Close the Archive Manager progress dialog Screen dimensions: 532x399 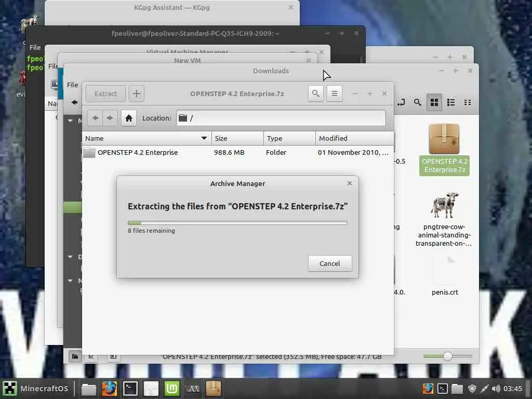350,183
